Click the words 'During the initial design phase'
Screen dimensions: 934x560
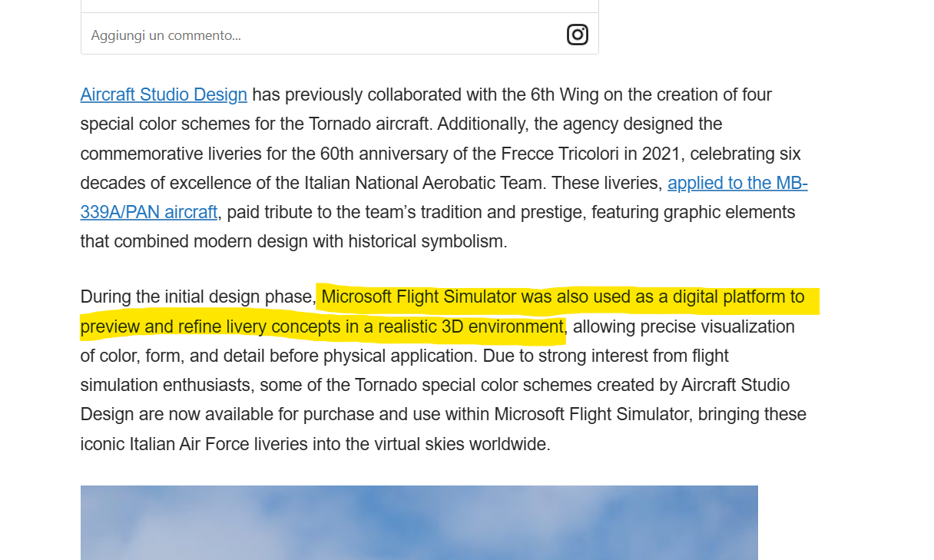[197, 297]
